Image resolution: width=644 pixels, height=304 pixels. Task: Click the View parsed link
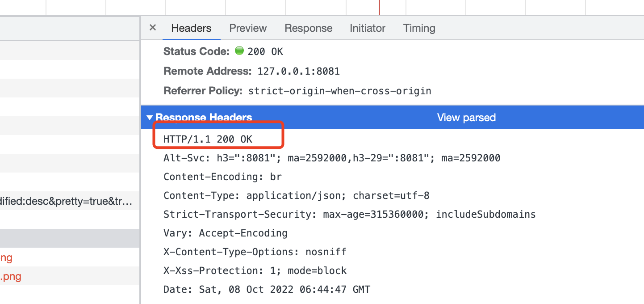(466, 117)
